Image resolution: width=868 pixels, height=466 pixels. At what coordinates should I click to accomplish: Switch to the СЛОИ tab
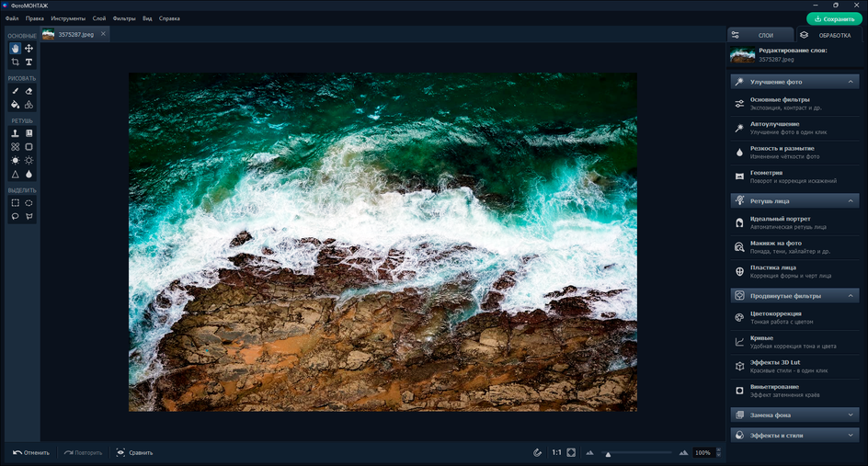760,35
